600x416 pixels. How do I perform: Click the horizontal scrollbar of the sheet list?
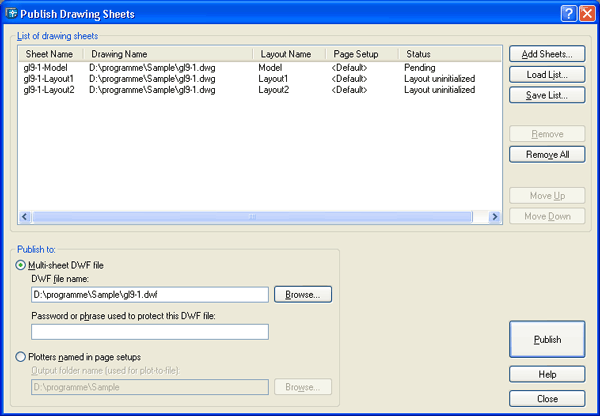point(252,216)
